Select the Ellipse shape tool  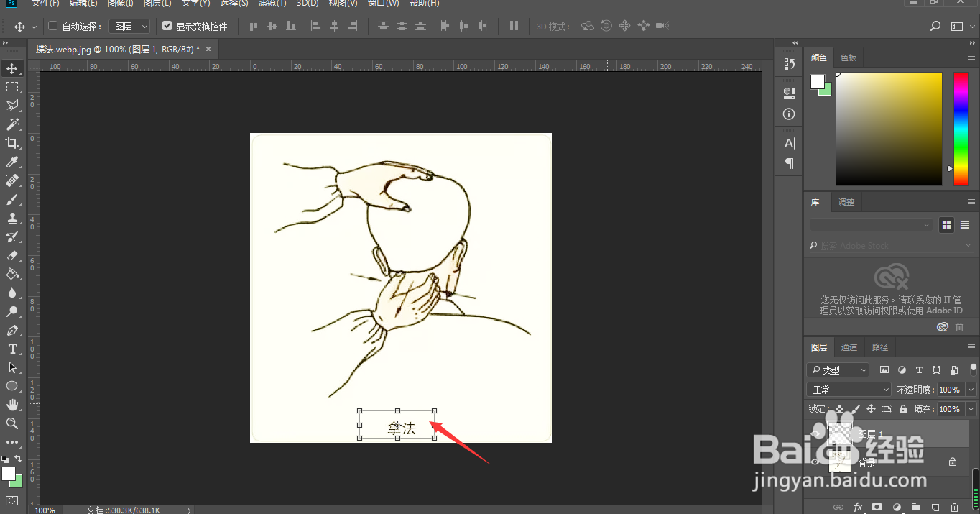12,386
